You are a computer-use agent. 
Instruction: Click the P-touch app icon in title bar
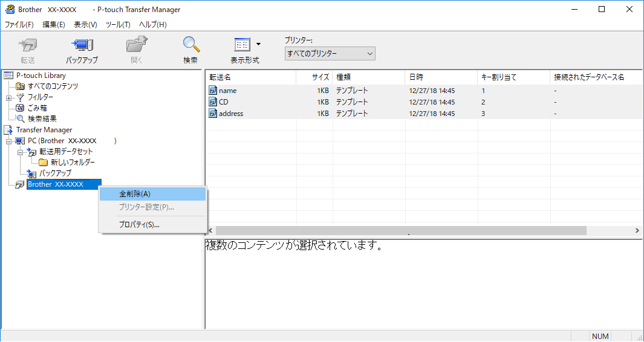tap(9, 10)
